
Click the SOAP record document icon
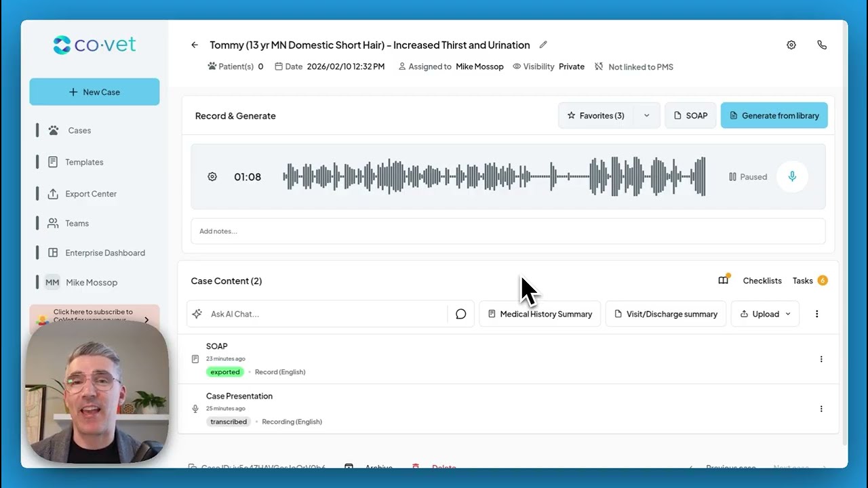195,359
